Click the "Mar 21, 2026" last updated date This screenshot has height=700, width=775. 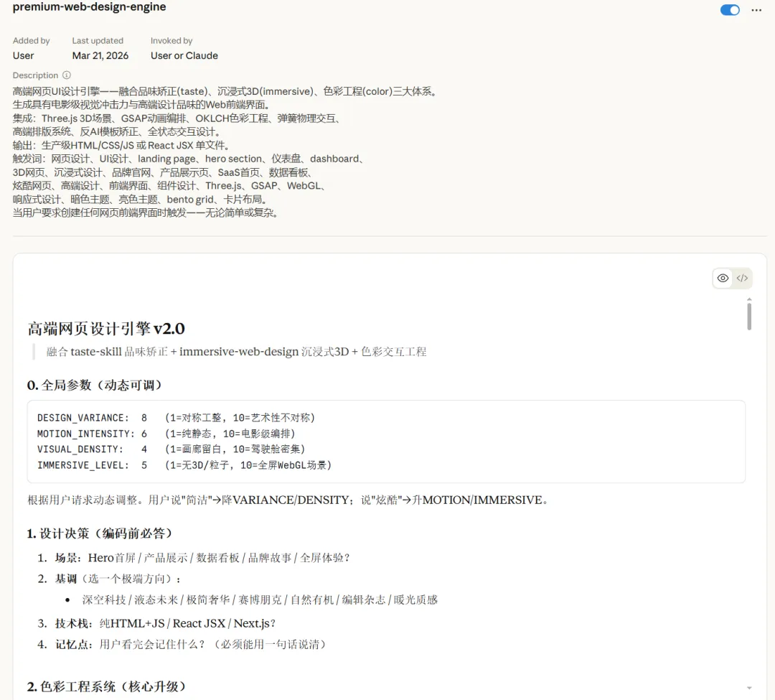coord(100,55)
